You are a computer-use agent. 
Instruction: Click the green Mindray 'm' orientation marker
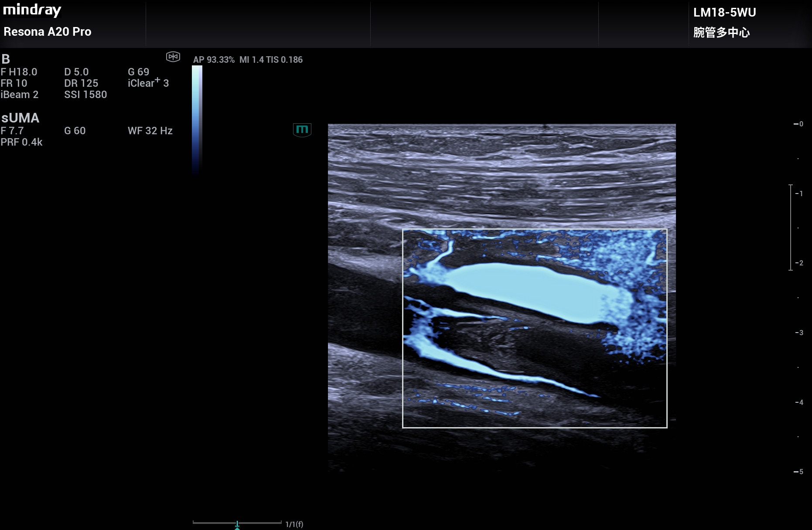pos(302,129)
